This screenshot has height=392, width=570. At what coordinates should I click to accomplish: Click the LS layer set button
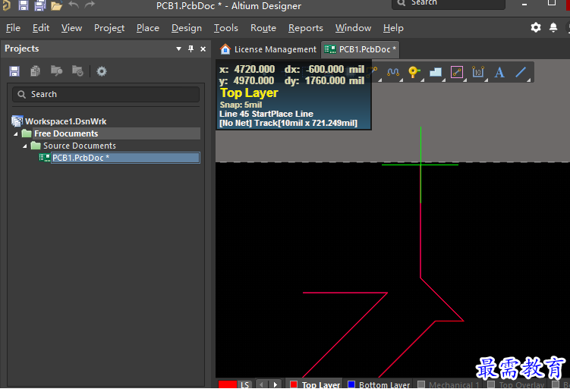pyautogui.click(x=245, y=384)
